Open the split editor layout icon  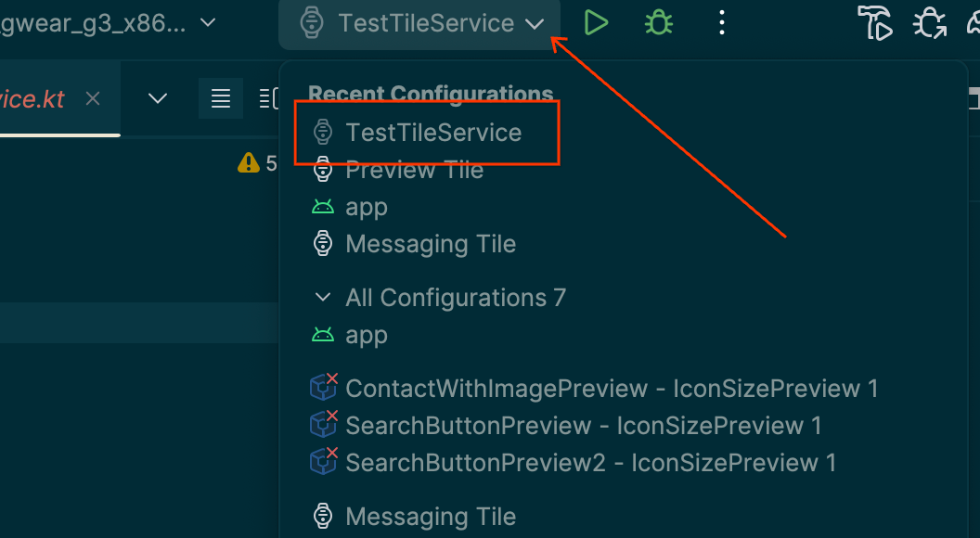pos(264,97)
